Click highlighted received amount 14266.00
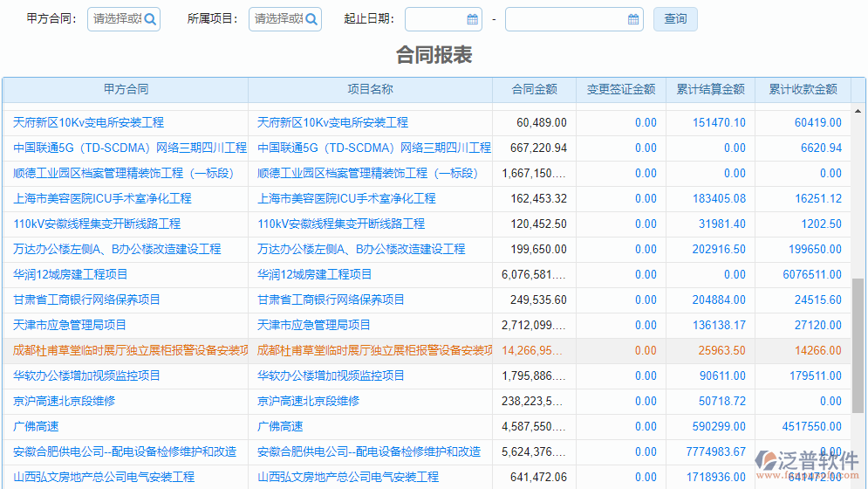Viewport: 868px width, 489px height. click(818, 350)
